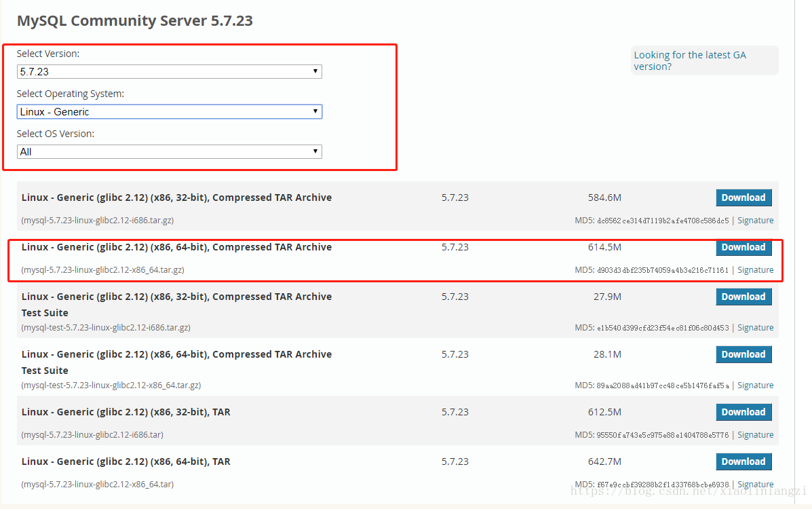Select the MySQL Community Server 5.7.23 heading
Screen dimensions: 812x509
134,21
